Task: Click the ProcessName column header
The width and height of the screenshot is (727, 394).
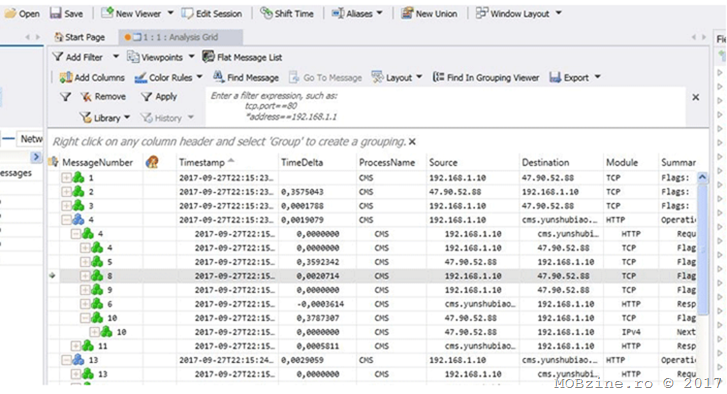Action: (387, 162)
